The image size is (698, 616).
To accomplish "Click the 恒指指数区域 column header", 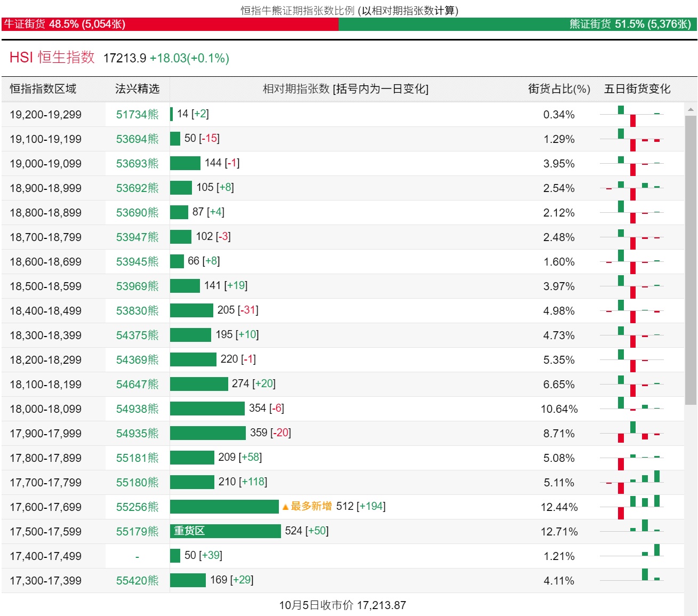I will pyautogui.click(x=43, y=89).
